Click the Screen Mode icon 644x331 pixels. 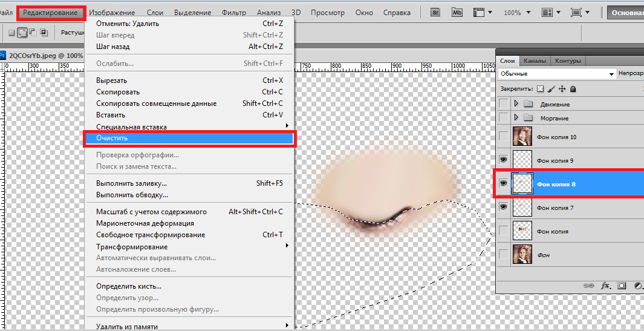(576, 12)
